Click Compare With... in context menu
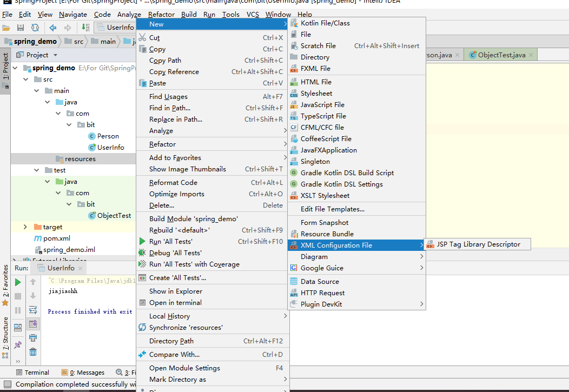 213,354
